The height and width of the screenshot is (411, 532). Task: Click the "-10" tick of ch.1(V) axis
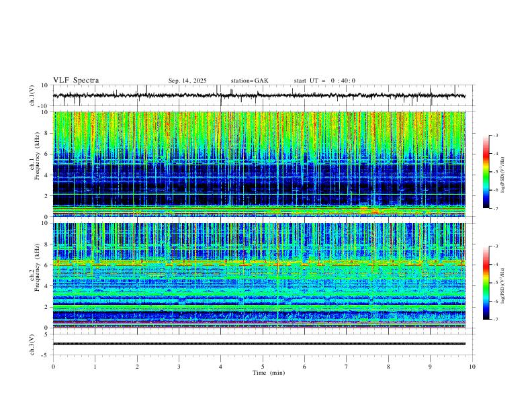click(x=44, y=106)
